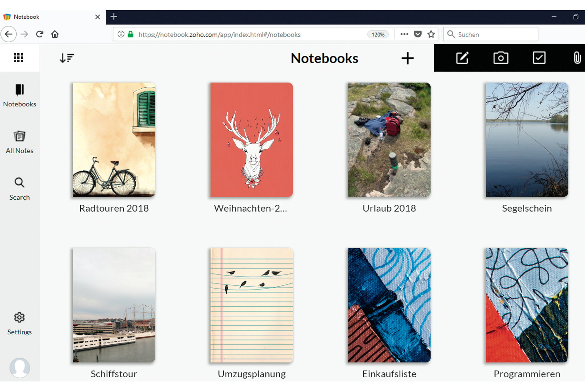585x392 pixels.
Task: Open Settings from the sidebar
Action: click(x=19, y=323)
